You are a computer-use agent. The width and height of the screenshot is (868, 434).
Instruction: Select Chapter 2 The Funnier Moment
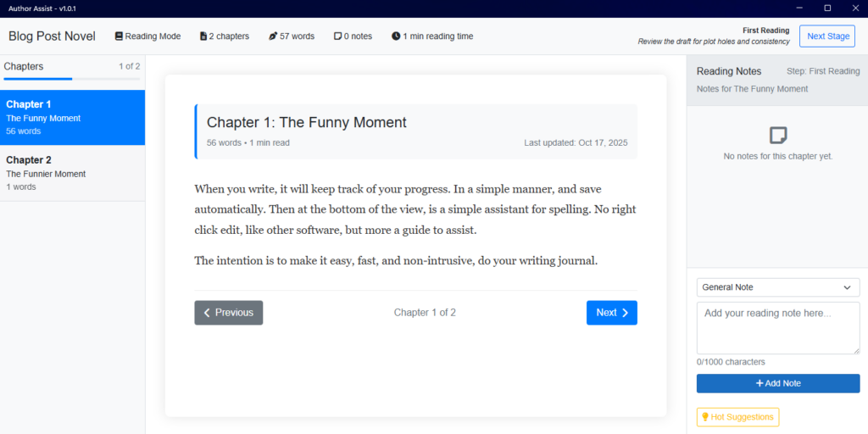click(x=72, y=173)
